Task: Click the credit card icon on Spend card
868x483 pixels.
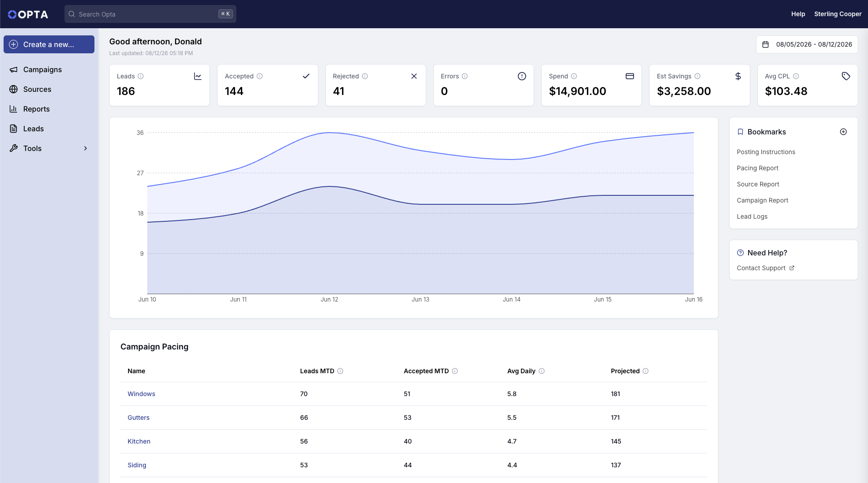Action: tap(630, 76)
